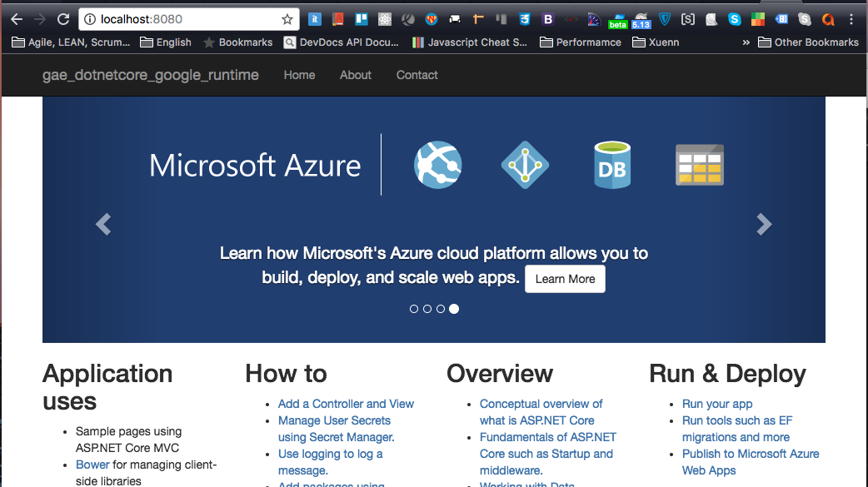This screenshot has width=868, height=487.
Task: Open the blue Skype extension icon
Action: 734,19
